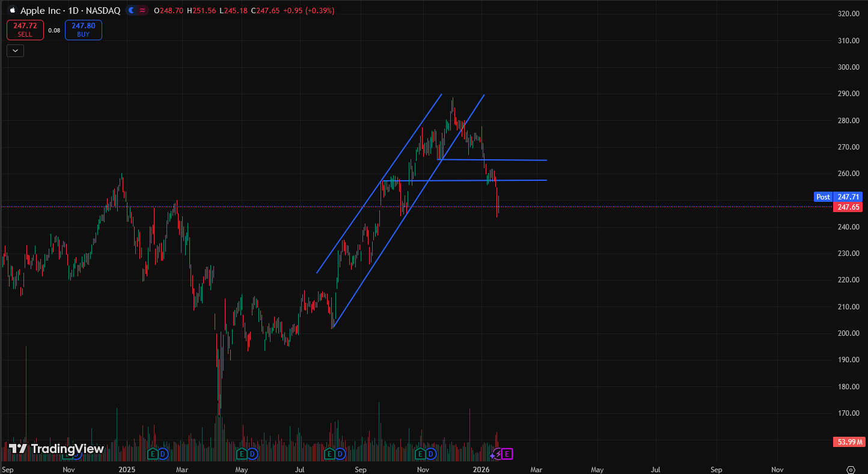The image size is (868, 474).
Task: Click the purple upcoming earnings E marker
Action: [507, 454]
